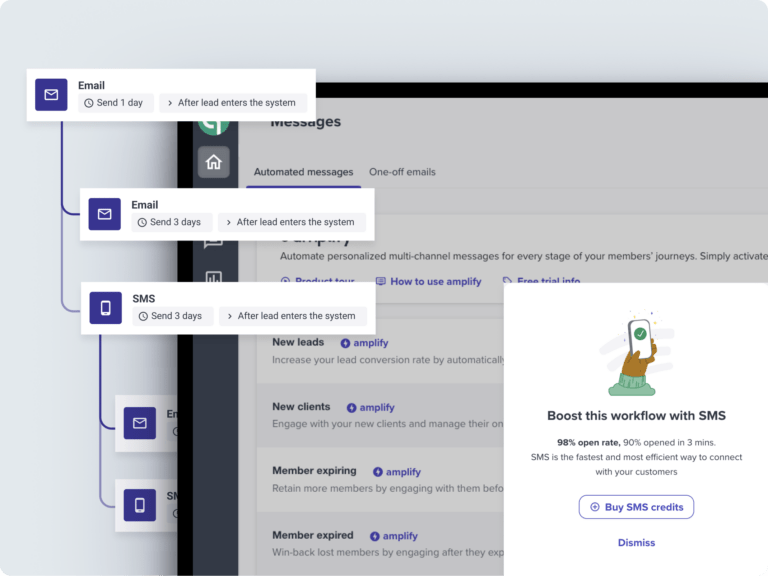Switch to the Automated messages tab

[x=303, y=172]
